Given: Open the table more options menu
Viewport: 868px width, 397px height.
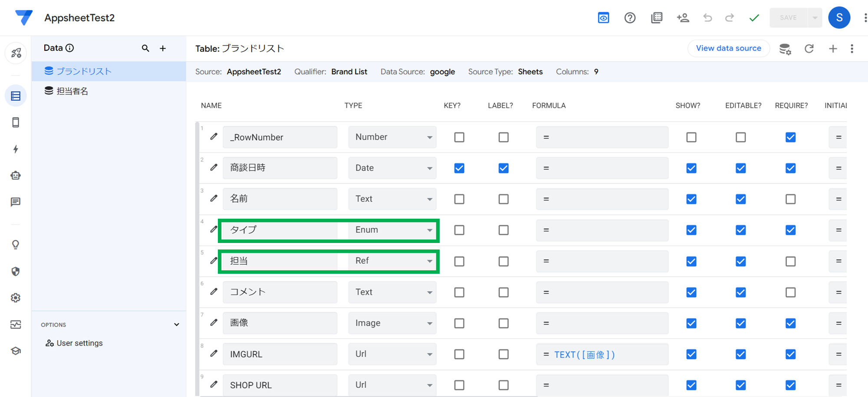Looking at the screenshot, I should click(852, 49).
